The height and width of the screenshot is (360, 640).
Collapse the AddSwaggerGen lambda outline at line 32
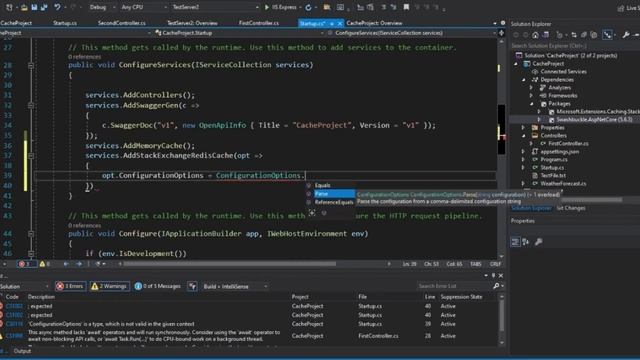click(x=31, y=105)
